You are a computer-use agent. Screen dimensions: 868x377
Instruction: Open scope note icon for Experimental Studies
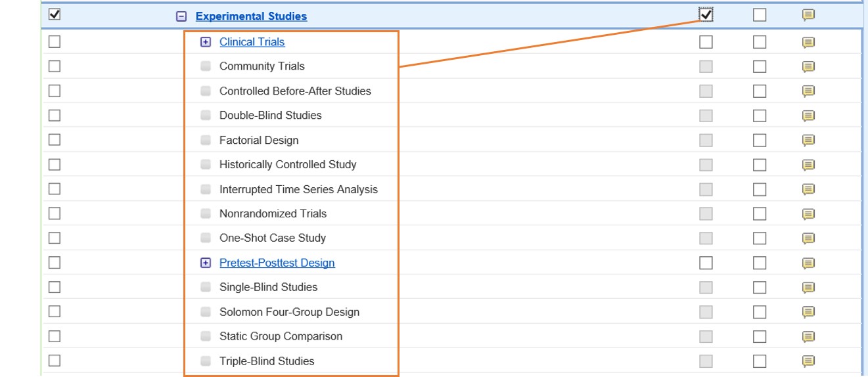809,14
